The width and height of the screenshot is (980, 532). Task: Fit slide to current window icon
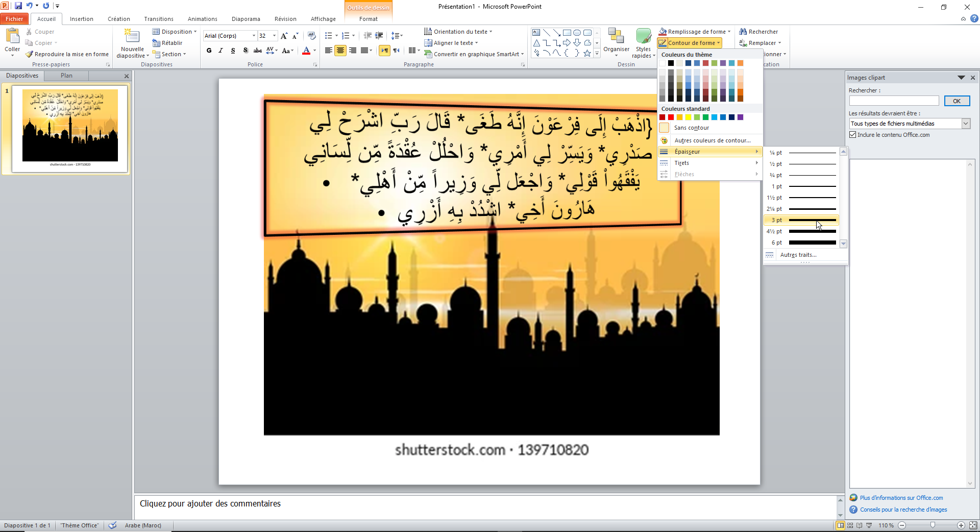click(x=973, y=525)
